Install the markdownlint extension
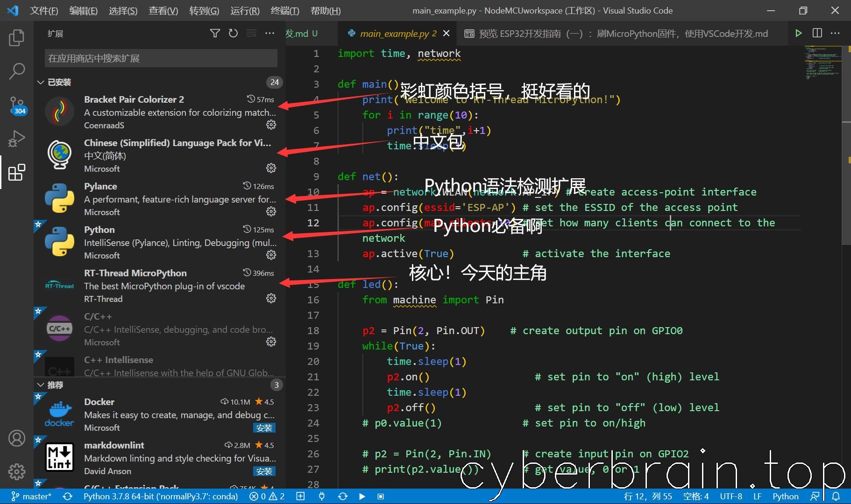The image size is (851, 504). (x=264, y=471)
